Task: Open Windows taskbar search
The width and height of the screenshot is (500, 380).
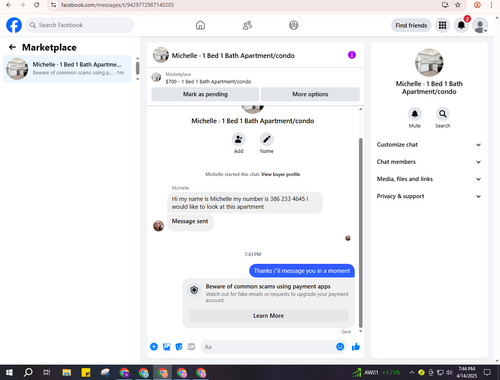Action: [28, 372]
